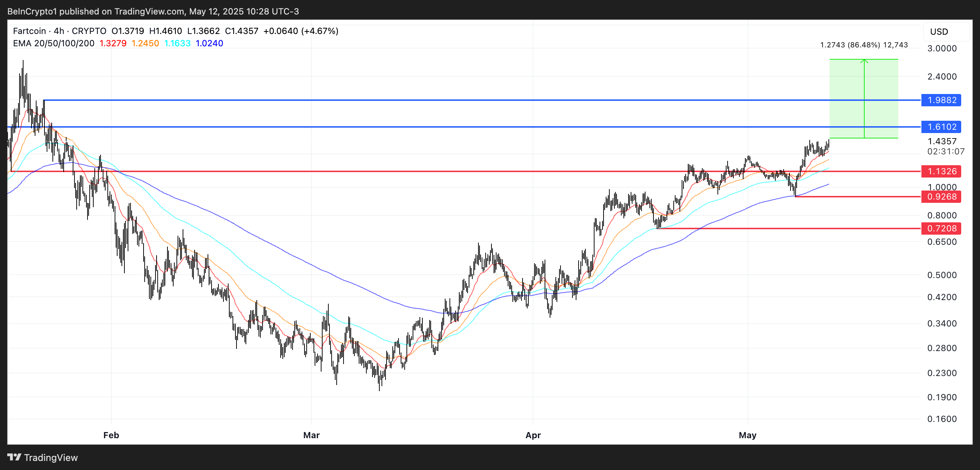Click the cyan EMA value 1.1633
Screen dimensions: 980x470
[177, 43]
